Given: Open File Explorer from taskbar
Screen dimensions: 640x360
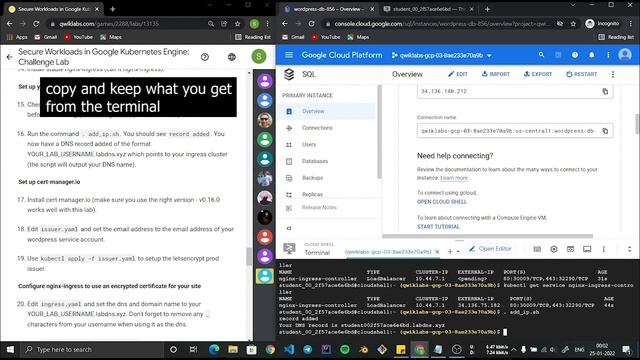Looking at the screenshot, I should point(233,349).
